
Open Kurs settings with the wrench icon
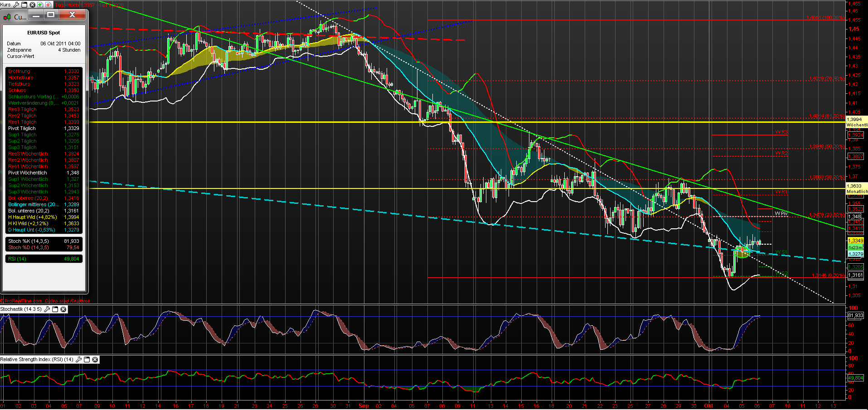[16, 5]
